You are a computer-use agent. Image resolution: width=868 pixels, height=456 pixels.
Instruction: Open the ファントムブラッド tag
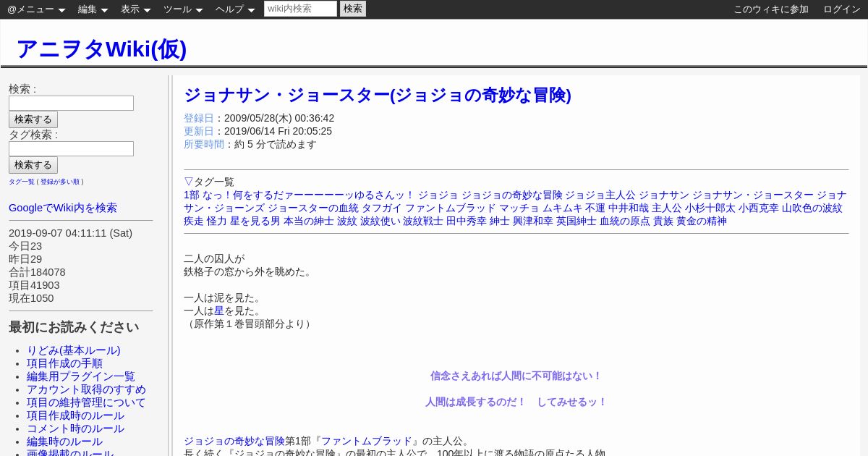pyautogui.click(x=451, y=208)
